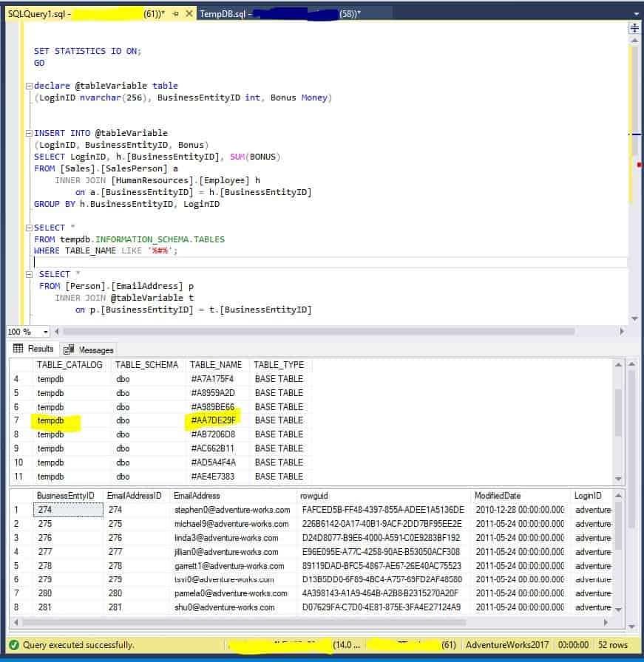Viewport: 644px width, 662px height.
Task: Open the Results tab
Action: tap(33, 348)
